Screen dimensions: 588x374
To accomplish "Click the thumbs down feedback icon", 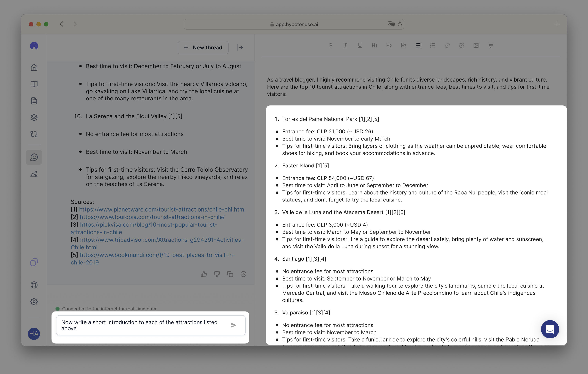I will click(217, 274).
